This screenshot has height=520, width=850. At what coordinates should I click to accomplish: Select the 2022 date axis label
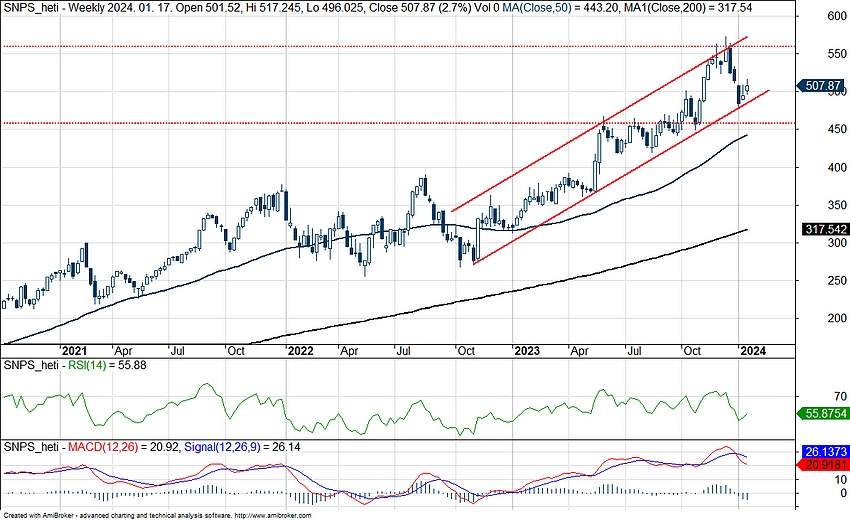coord(300,351)
